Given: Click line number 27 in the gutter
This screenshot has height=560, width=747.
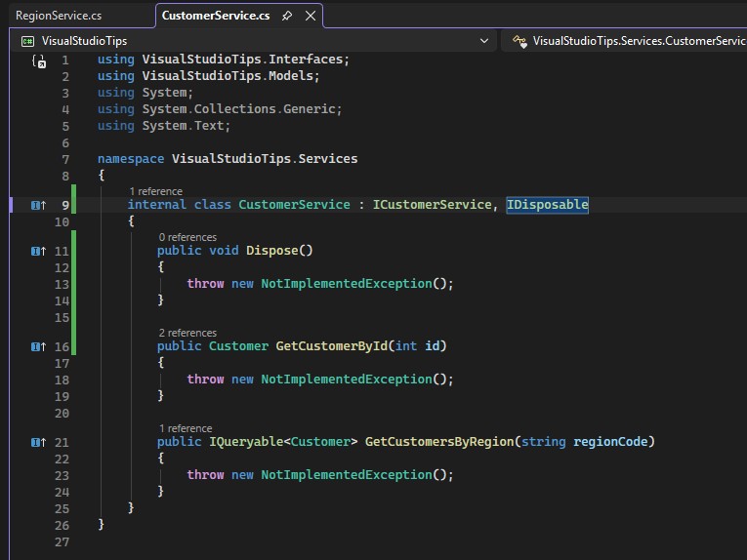Looking at the screenshot, I should [x=62, y=542].
